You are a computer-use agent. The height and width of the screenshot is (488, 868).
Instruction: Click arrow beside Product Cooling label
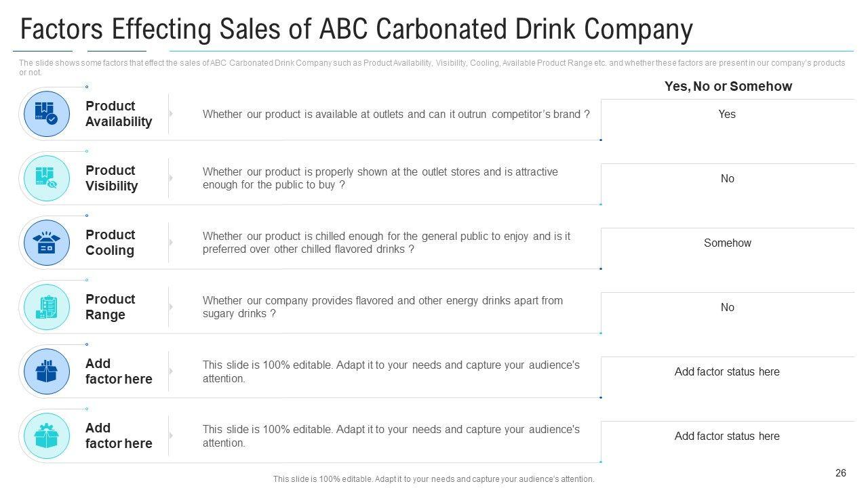171,243
